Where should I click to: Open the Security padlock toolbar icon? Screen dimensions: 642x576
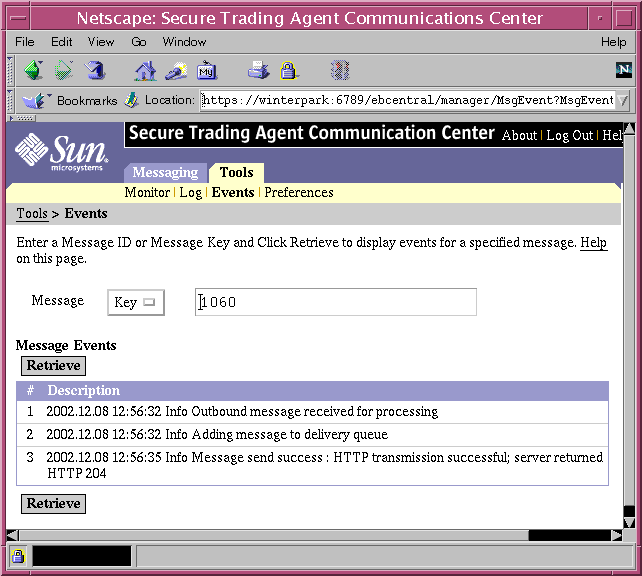point(289,70)
